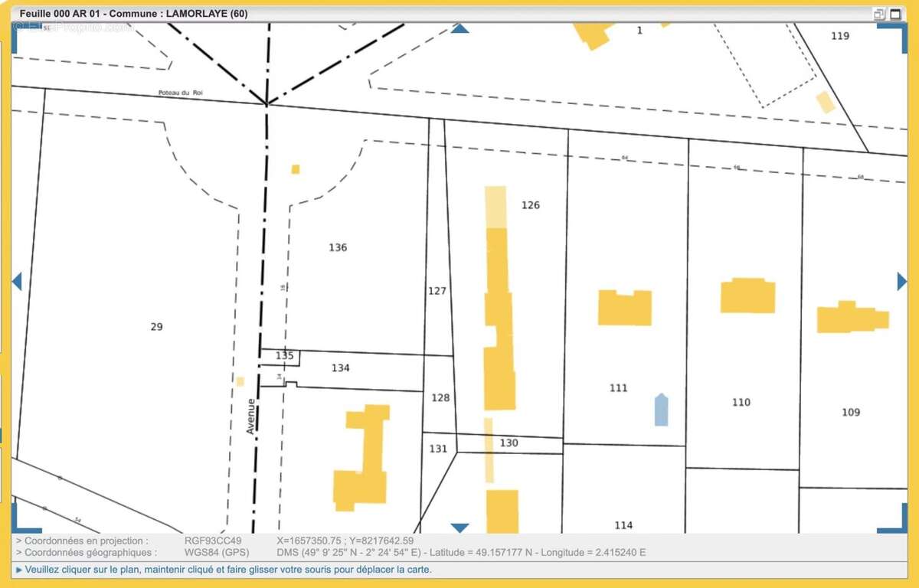
Task: Select parcel 110 label
Action: [741, 403]
